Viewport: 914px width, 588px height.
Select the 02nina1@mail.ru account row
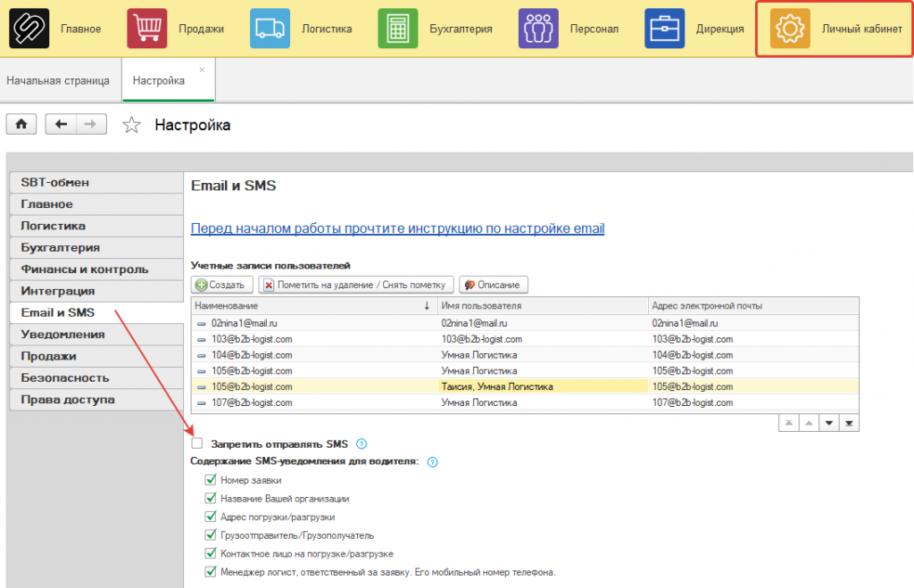pyautogui.click(x=525, y=323)
